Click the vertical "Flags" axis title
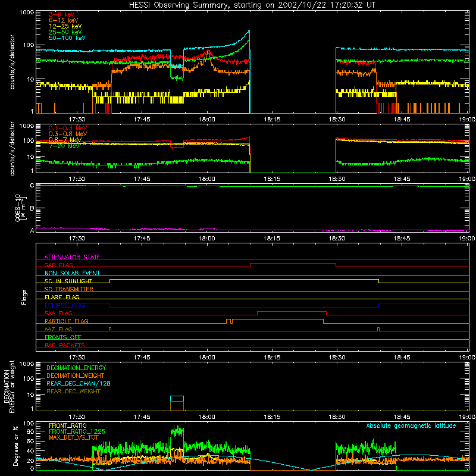This screenshot has height=476, width=476. click(x=24, y=297)
